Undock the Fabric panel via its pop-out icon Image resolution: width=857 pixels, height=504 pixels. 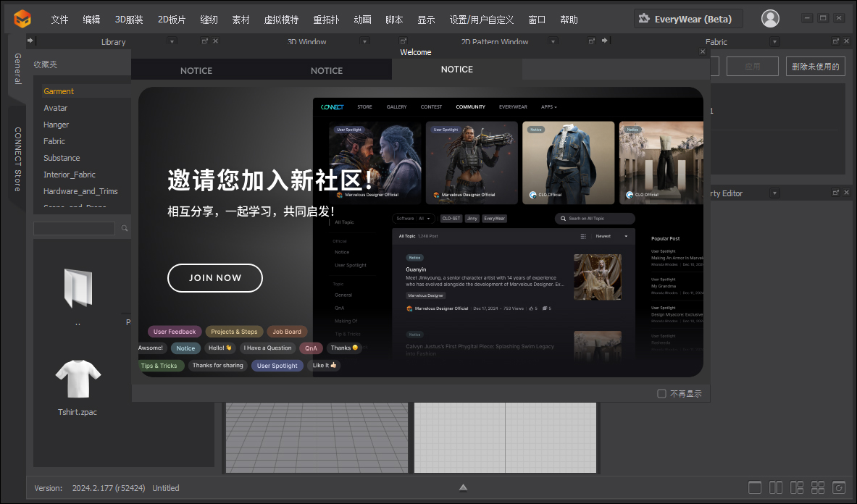(x=835, y=41)
